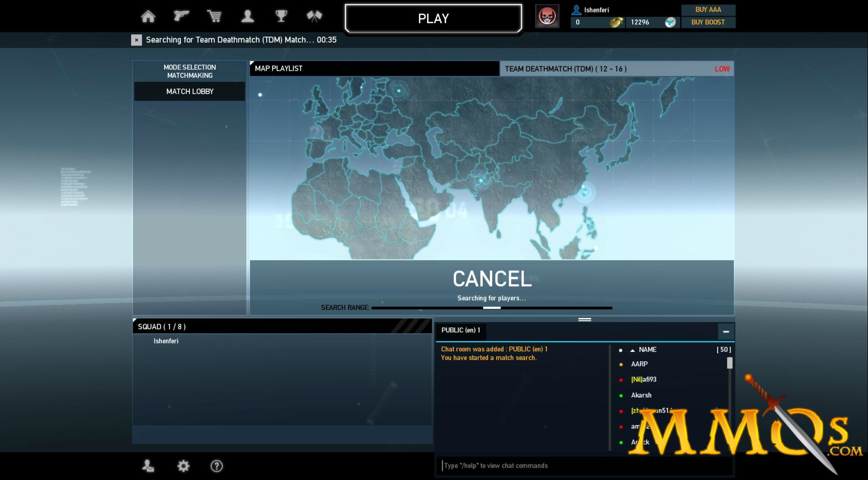The width and height of the screenshot is (868, 480).
Task: Open the friends icon at bottom
Action: click(148, 466)
